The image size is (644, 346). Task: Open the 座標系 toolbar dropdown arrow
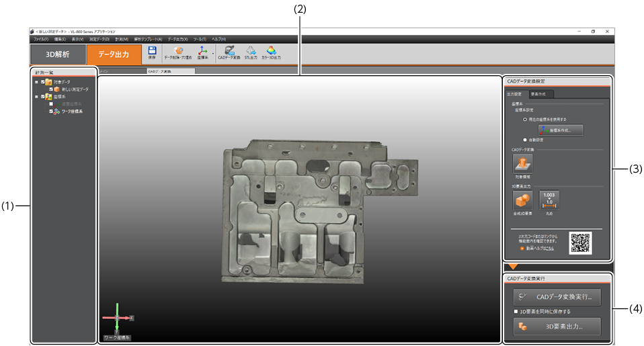(x=212, y=52)
